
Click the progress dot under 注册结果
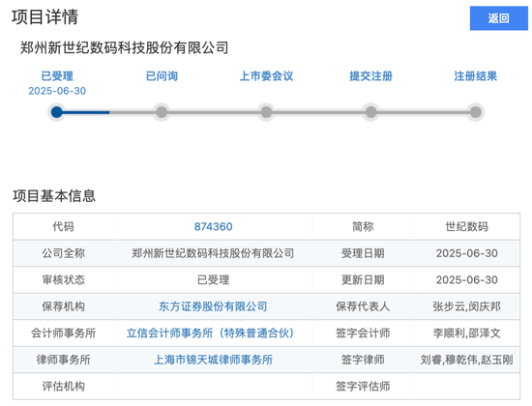(x=476, y=112)
